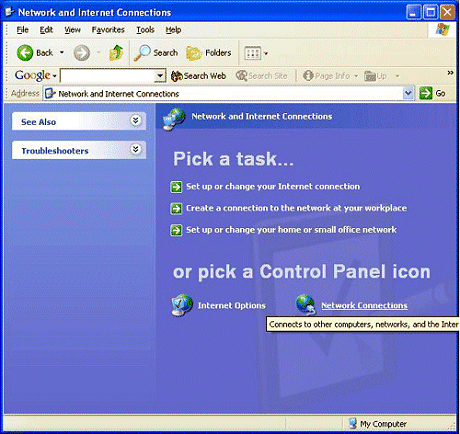Click the Network Connections globe icon
Viewport: 460px width, 434px height.
(305, 304)
